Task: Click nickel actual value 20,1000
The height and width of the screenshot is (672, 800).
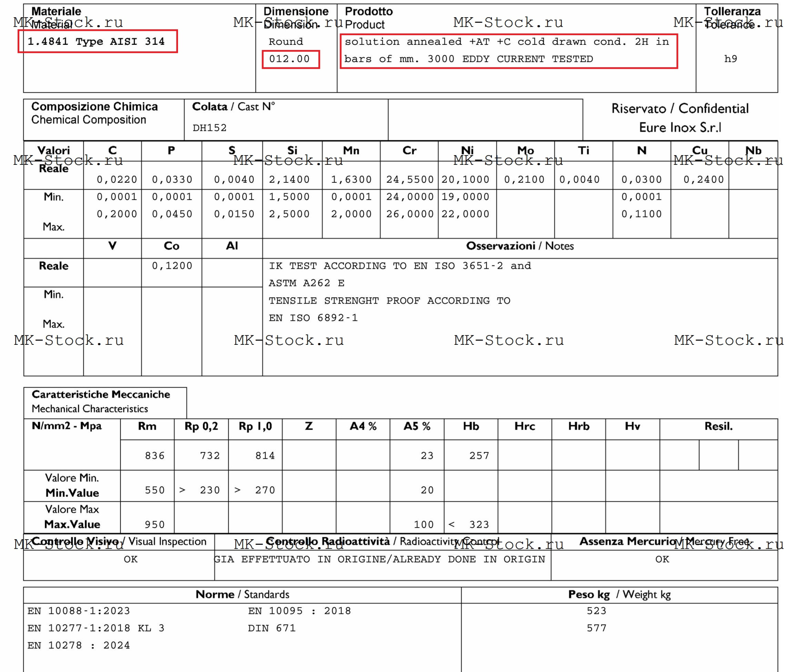Action: point(465,180)
